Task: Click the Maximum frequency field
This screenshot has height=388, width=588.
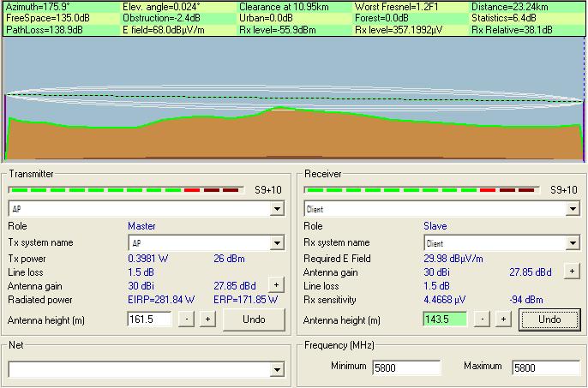Action: coord(546,367)
